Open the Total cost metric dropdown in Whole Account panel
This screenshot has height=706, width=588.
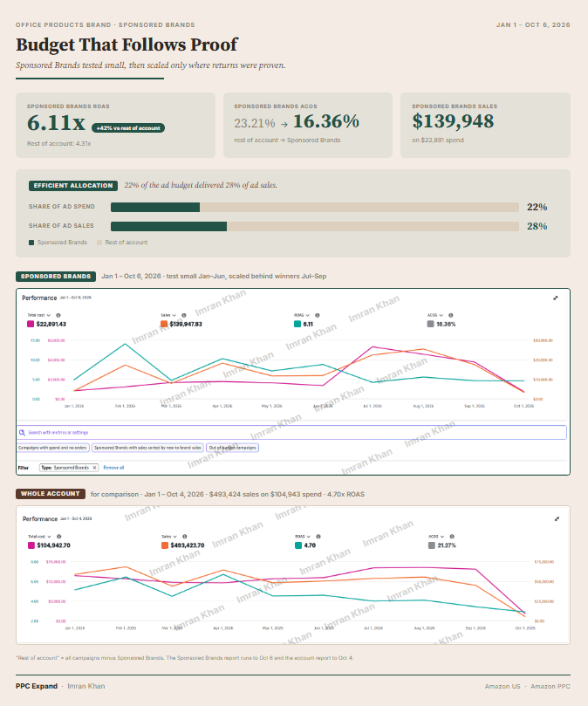tap(39, 536)
